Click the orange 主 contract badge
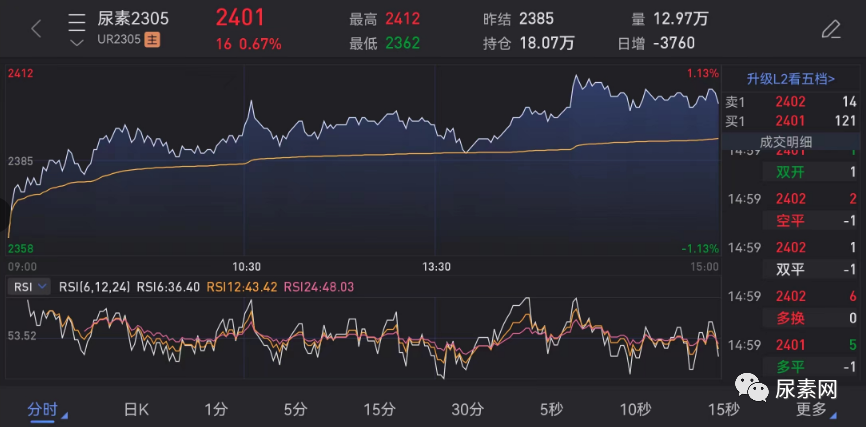This screenshot has width=866, height=427. [x=152, y=40]
